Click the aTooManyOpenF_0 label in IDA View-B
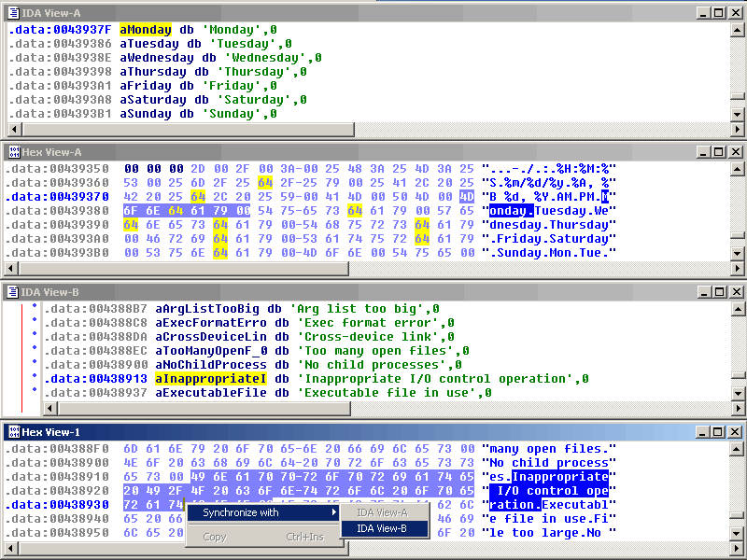Image resolution: width=747 pixels, height=560 pixels. pos(211,351)
